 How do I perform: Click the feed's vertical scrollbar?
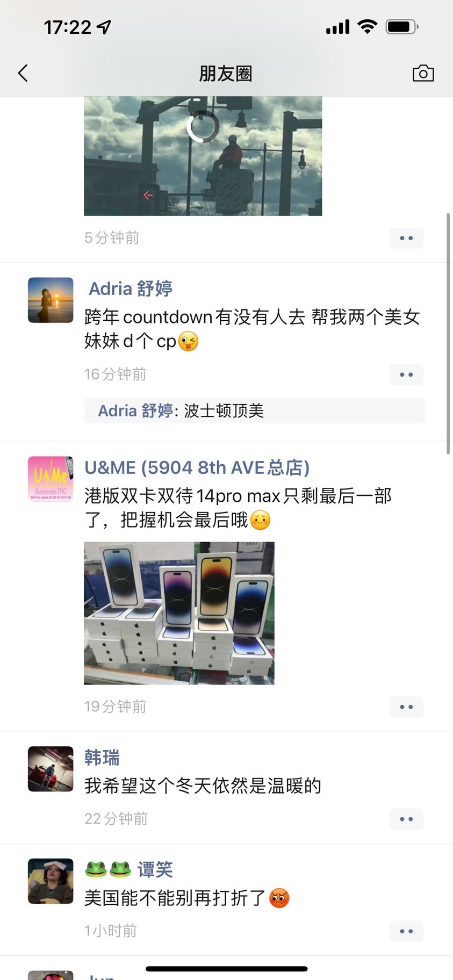pyautogui.click(x=448, y=333)
